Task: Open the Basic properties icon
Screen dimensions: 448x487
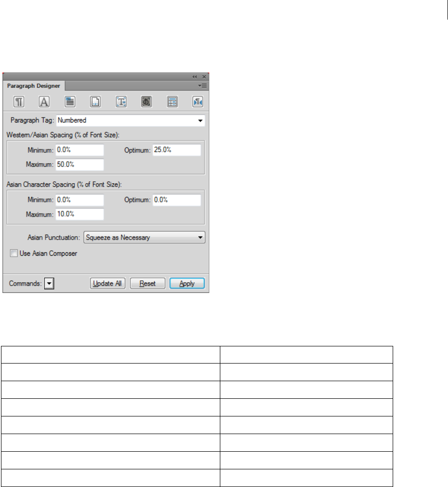Action: [x=19, y=101]
